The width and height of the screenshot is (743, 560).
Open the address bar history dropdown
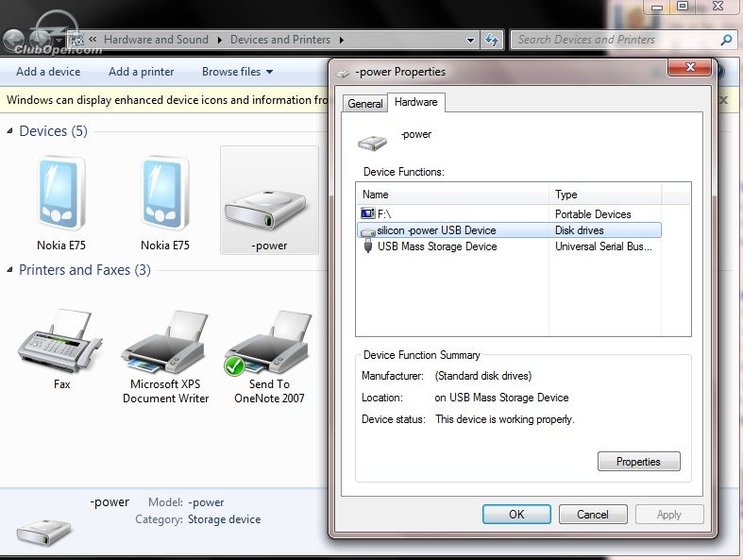tap(470, 41)
